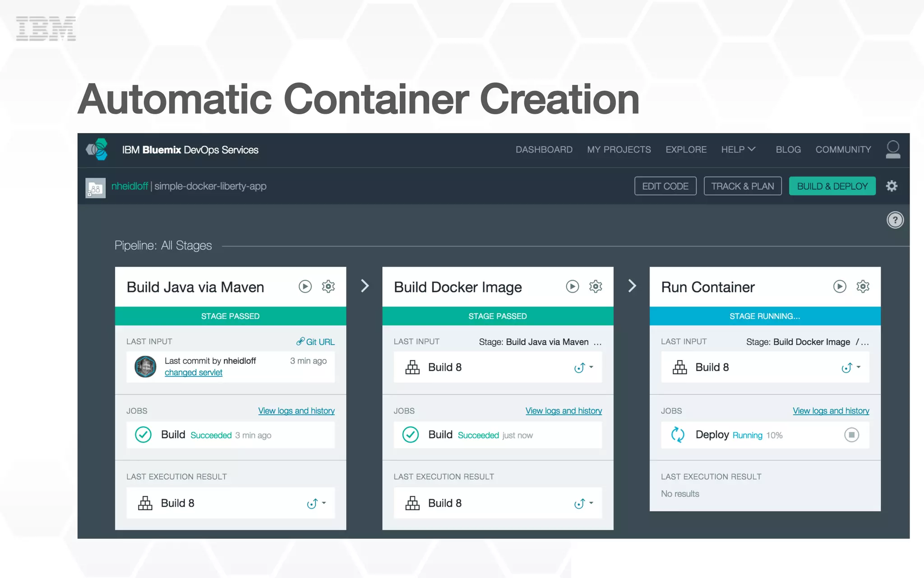
Task: Go to DASHBOARD
Action: click(x=544, y=149)
